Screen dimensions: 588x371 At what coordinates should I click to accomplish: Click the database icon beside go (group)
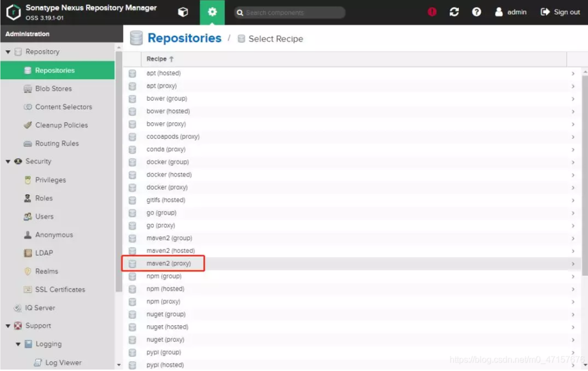pyautogui.click(x=132, y=213)
